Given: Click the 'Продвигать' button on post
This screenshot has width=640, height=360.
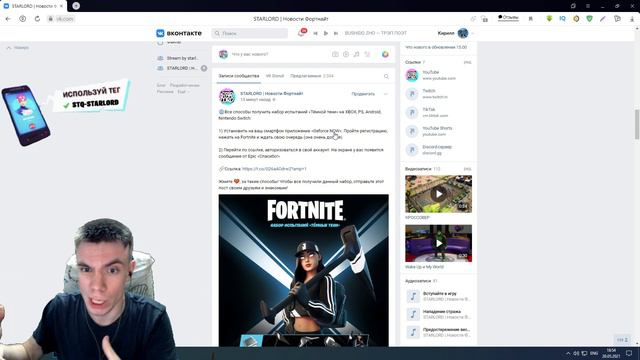Looking at the screenshot, I should point(363,94).
